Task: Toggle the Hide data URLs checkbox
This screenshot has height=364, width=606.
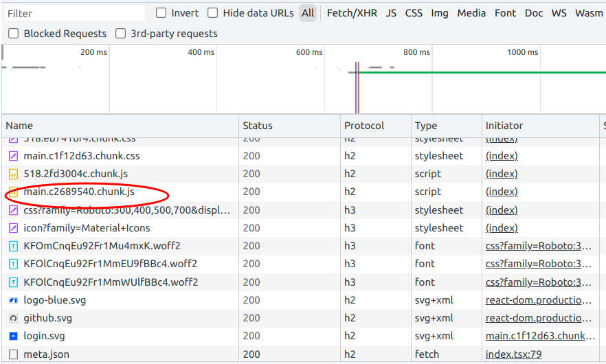Action: tap(213, 13)
